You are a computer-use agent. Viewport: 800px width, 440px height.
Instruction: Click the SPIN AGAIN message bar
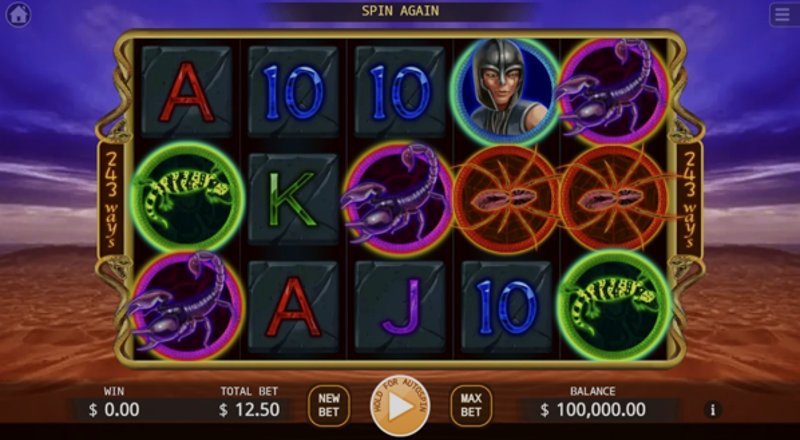pyautogui.click(x=401, y=11)
